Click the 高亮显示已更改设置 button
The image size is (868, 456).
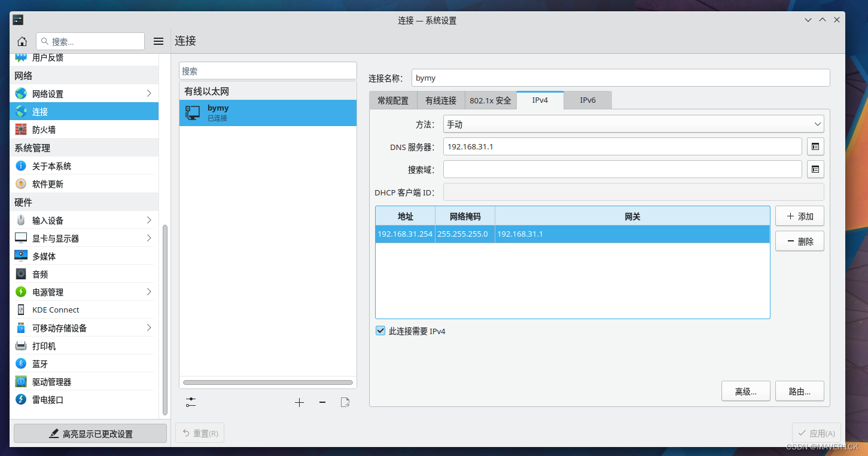pos(90,434)
